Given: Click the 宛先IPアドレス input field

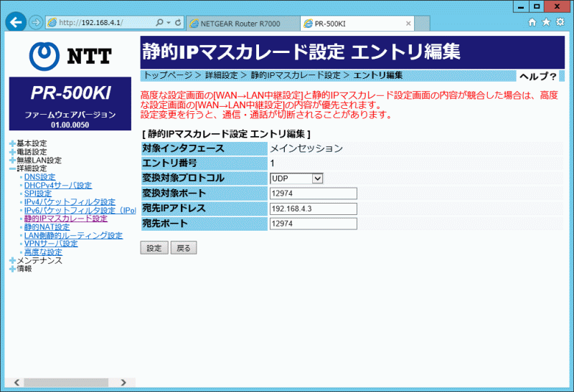Looking at the screenshot, I should point(314,209).
